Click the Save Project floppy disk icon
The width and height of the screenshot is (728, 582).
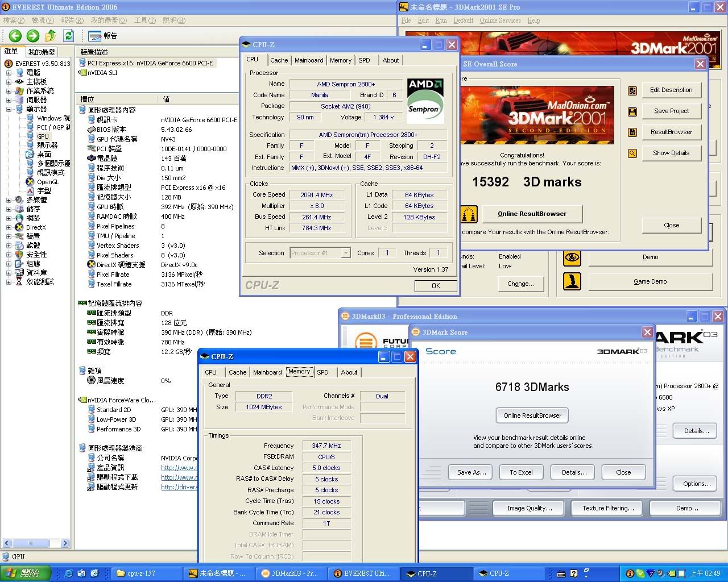pyautogui.click(x=632, y=111)
